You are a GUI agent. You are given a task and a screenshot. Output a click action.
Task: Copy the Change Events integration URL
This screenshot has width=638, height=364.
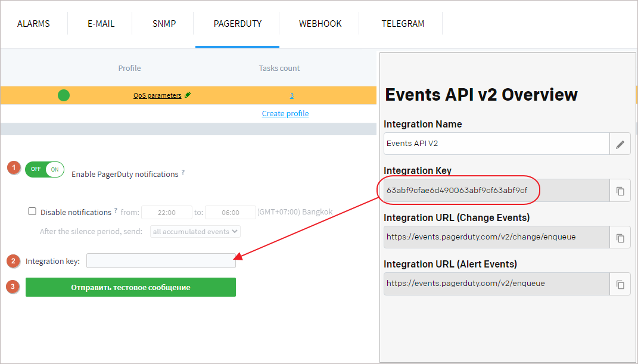coord(620,238)
